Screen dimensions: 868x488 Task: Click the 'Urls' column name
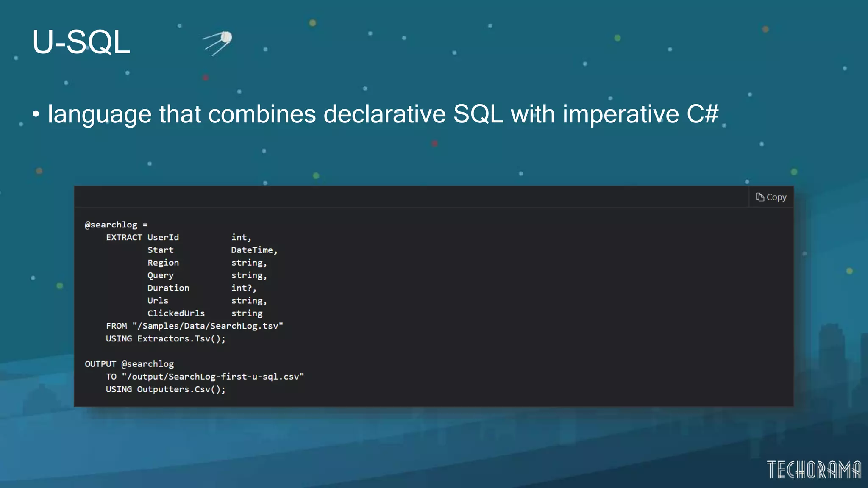[x=158, y=300]
